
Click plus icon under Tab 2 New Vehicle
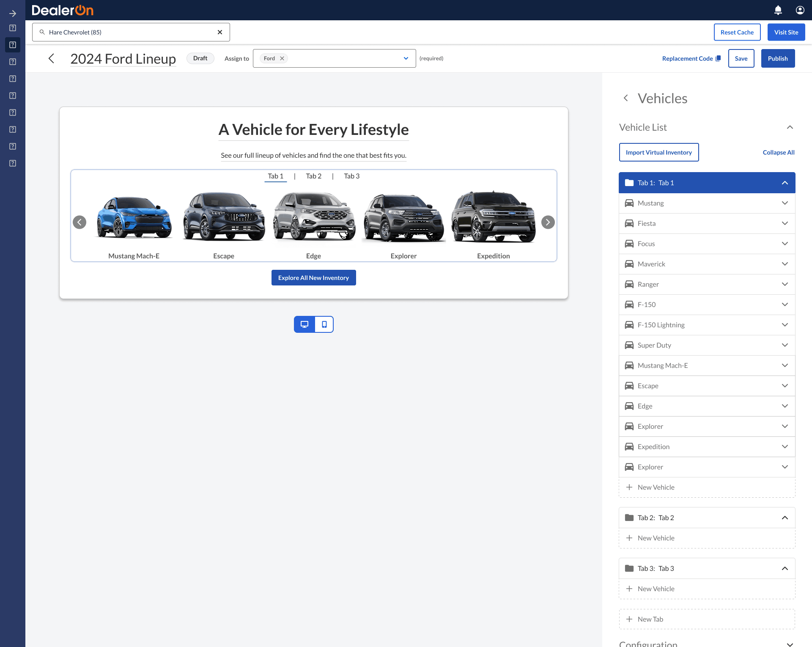point(629,538)
